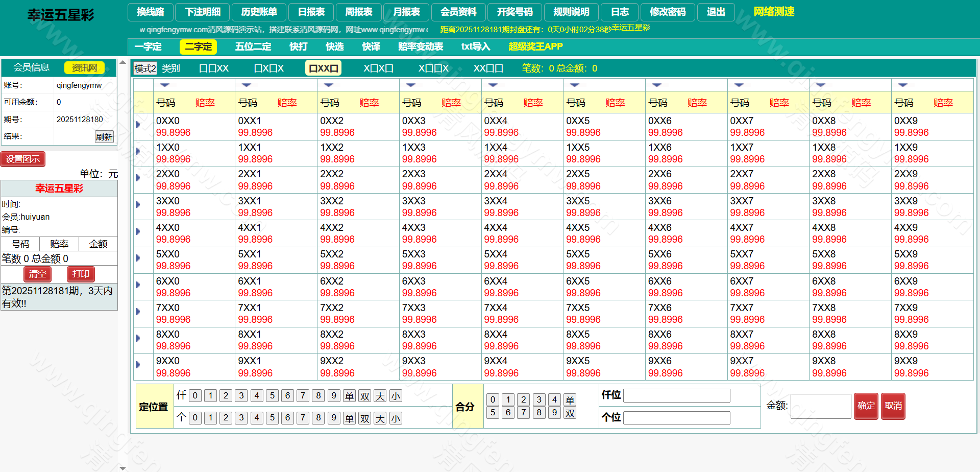Click the sidebar scroll-up arrow

point(122,62)
